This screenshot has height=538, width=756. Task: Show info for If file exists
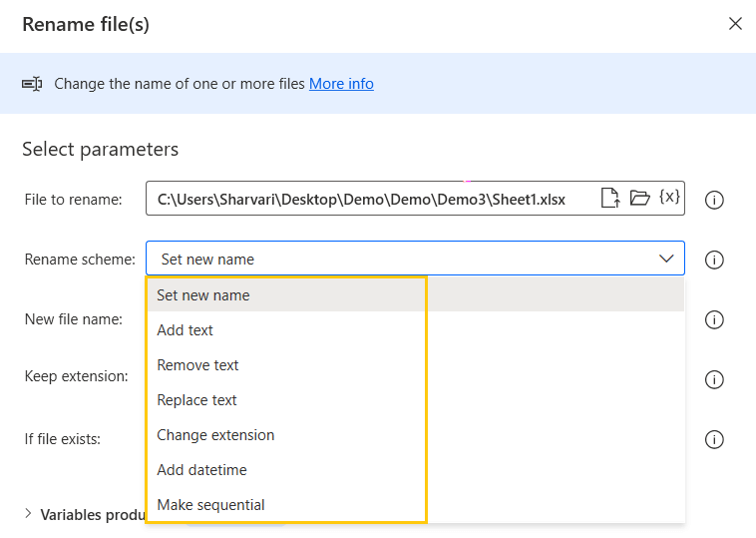point(714,439)
